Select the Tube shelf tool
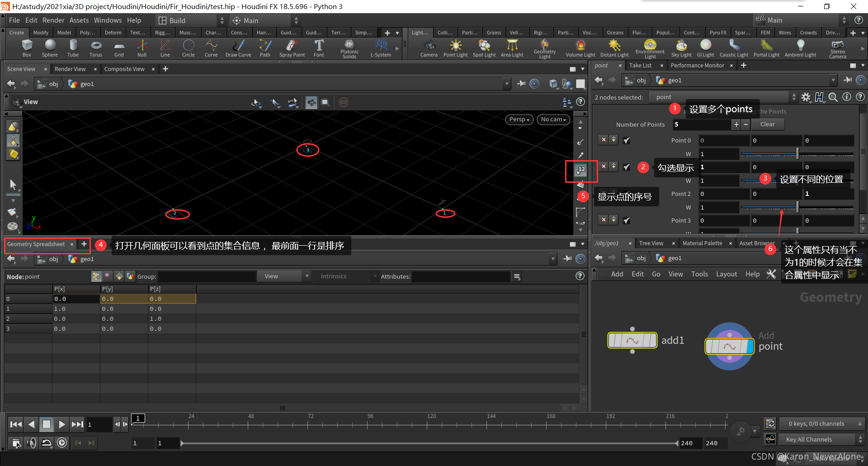Screen dimensions: 868x466 coord(73,48)
